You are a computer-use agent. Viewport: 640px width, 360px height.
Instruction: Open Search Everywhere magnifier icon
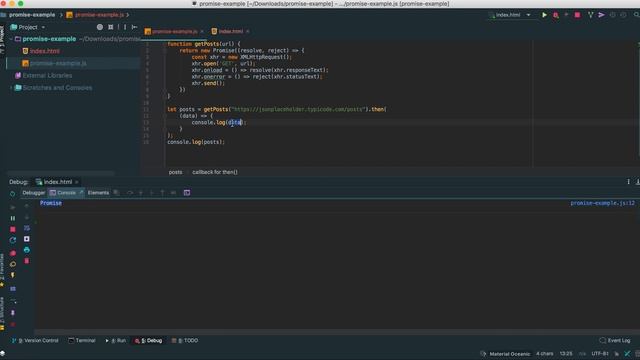point(636,15)
